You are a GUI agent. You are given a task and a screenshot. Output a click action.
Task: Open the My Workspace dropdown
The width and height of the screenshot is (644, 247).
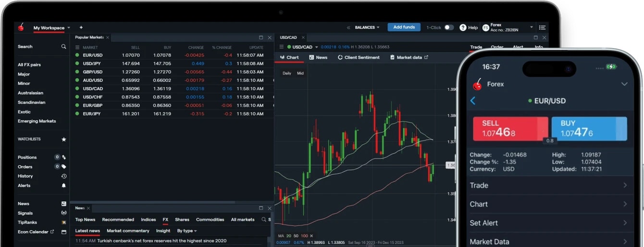click(x=69, y=28)
